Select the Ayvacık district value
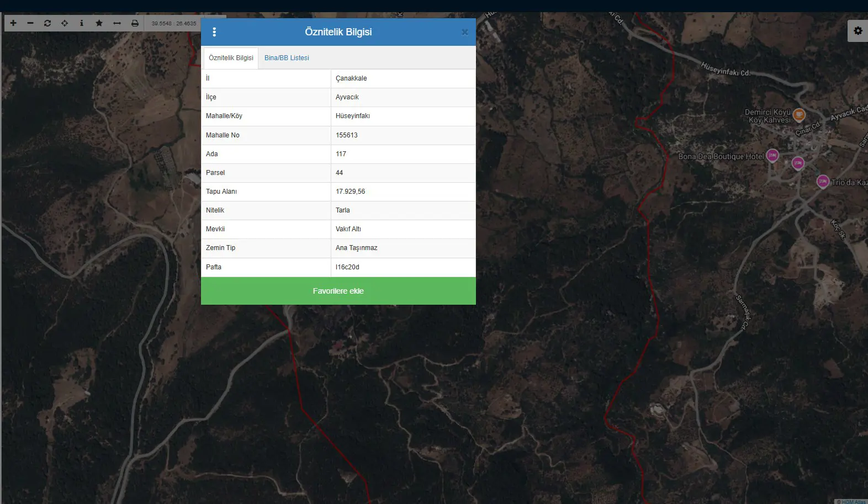Viewport: 868px width, 504px height. coord(403,97)
